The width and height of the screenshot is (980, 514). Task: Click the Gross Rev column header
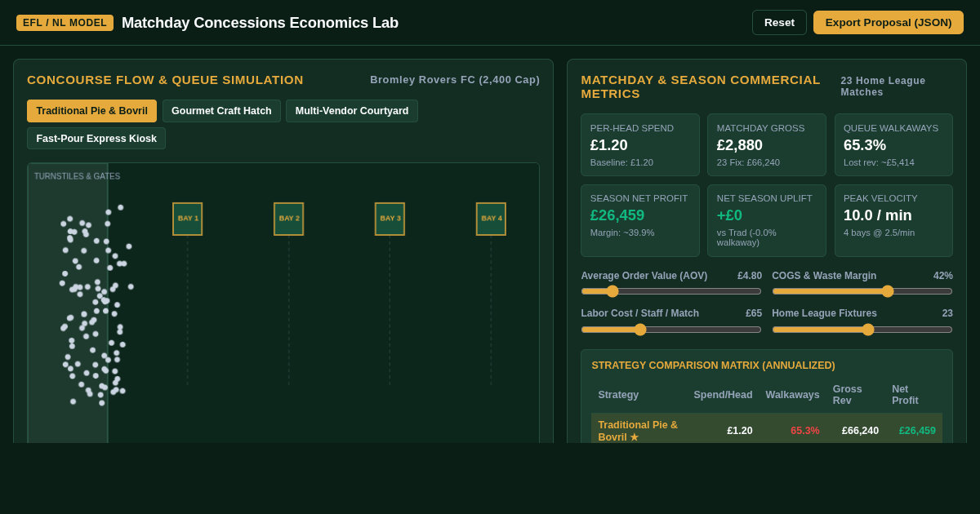848,395
